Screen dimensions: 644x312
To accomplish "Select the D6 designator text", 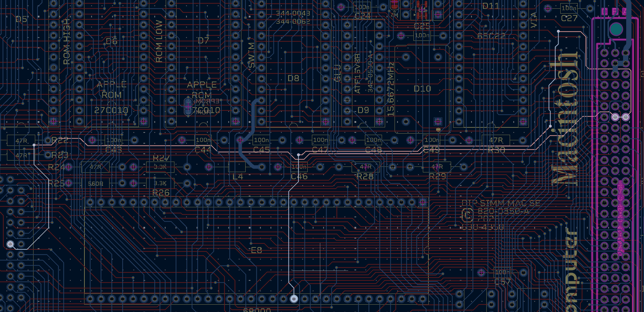I will pyautogui.click(x=112, y=41).
